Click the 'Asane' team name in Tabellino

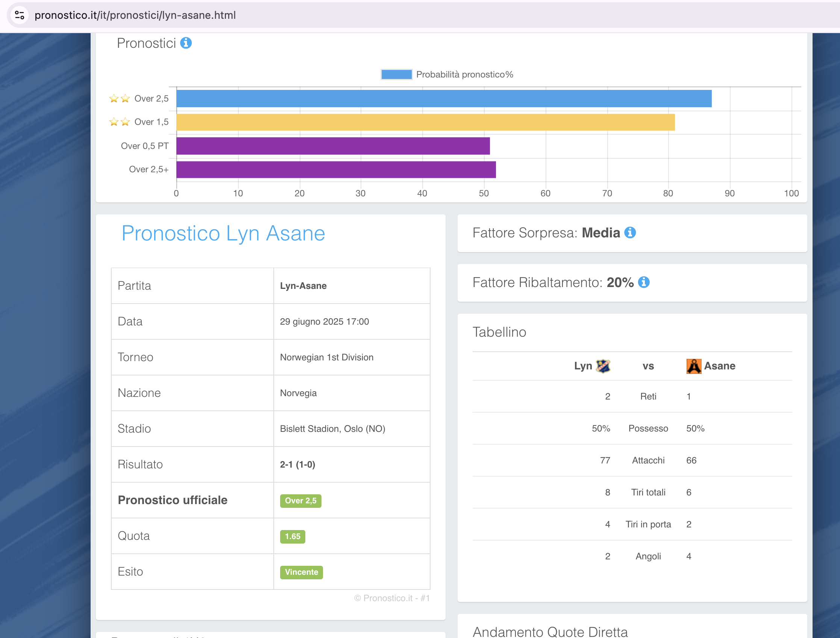[x=720, y=366]
